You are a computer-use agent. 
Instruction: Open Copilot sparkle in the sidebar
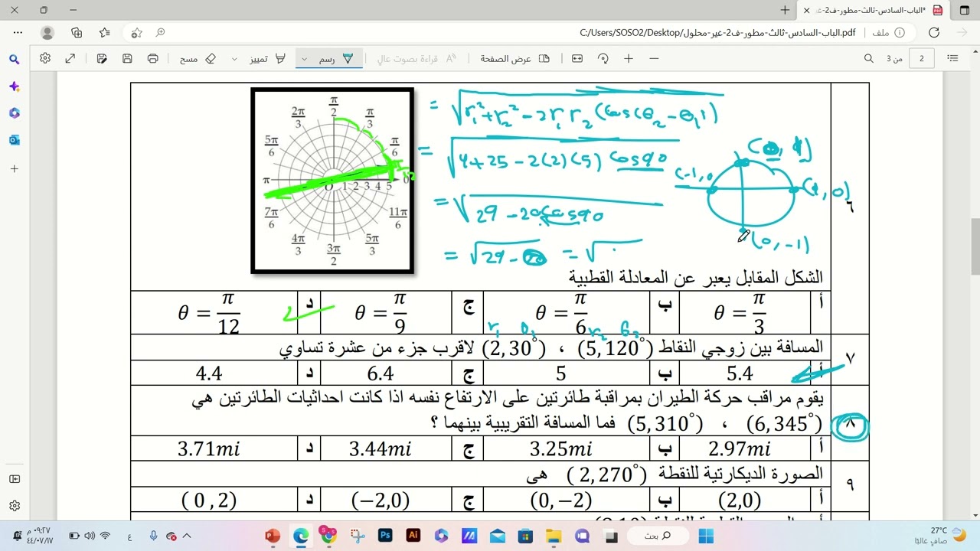click(x=15, y=86)
